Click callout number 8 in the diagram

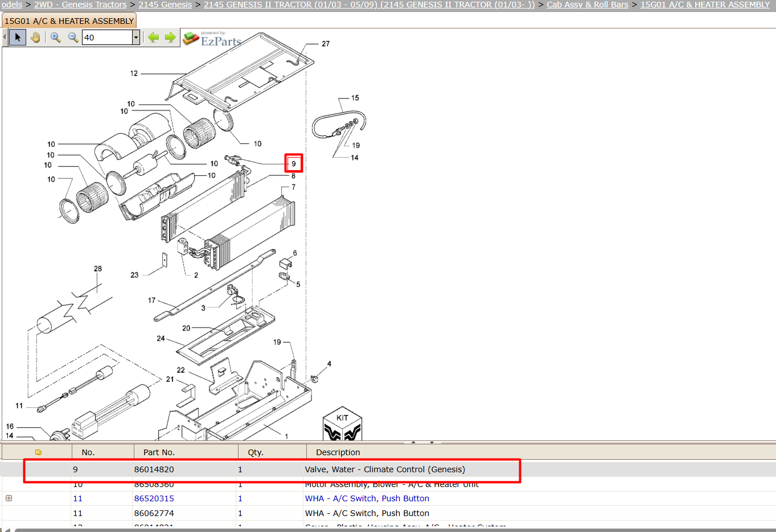pos(294,176)
